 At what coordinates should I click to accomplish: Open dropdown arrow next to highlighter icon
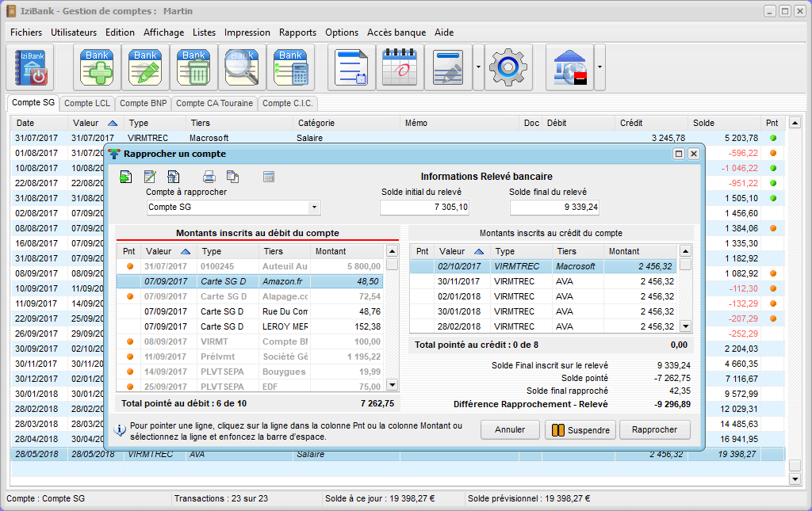(x=478, y=67)
